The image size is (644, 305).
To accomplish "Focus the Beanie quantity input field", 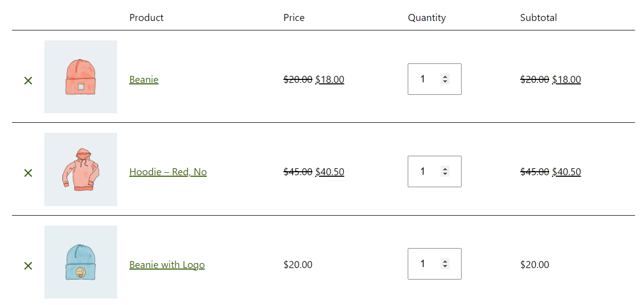I will (435, 79).
